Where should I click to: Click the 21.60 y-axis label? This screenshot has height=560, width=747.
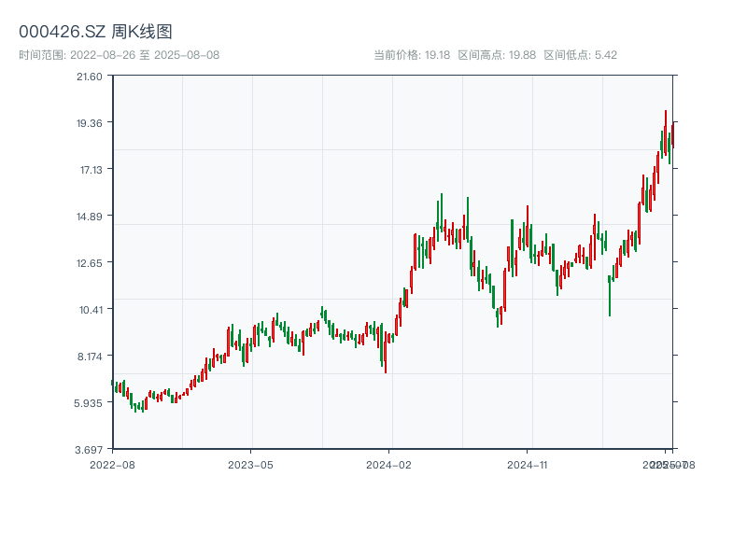point(90,77)
